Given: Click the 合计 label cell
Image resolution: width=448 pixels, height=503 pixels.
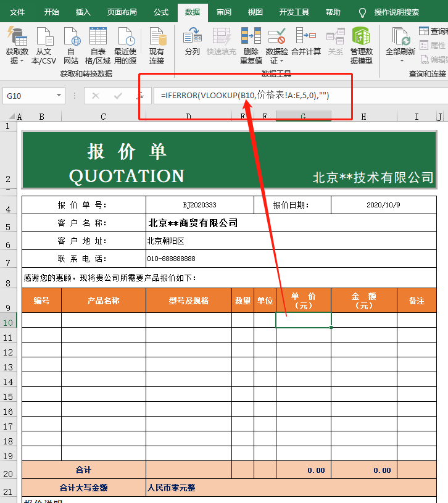Looking at the screenshot, I should pyautogui.click(x=84, y=470).
